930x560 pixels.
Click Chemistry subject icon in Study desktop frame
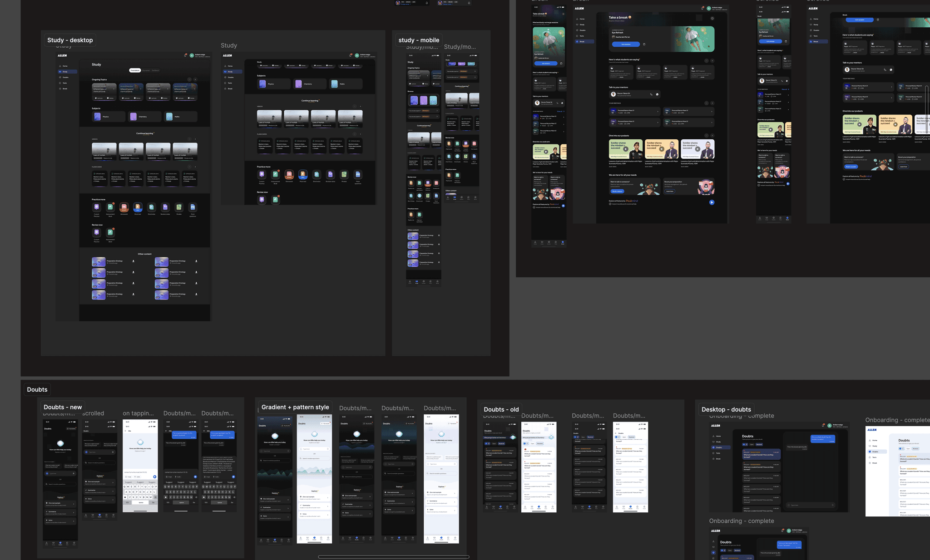click(133, 117)
